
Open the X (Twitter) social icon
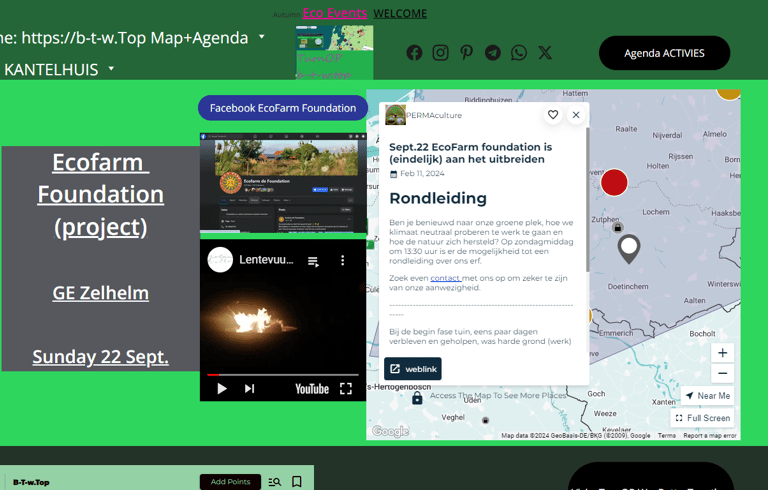[x=545, y=53]
